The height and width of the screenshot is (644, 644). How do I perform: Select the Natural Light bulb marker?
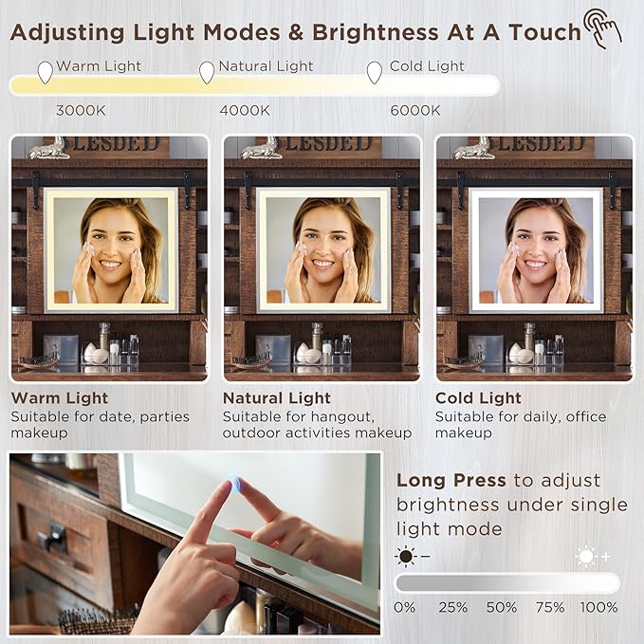click(x=207, y=73)
